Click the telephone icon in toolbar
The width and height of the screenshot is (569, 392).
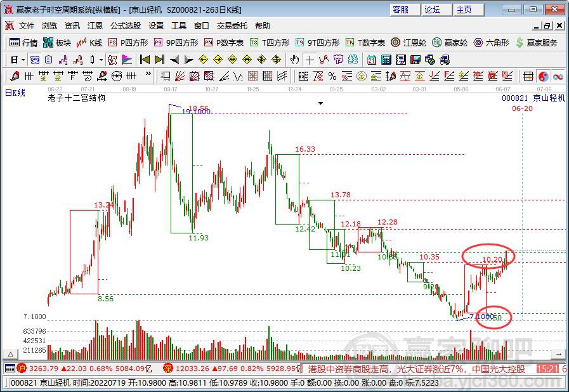coord(35,60)
